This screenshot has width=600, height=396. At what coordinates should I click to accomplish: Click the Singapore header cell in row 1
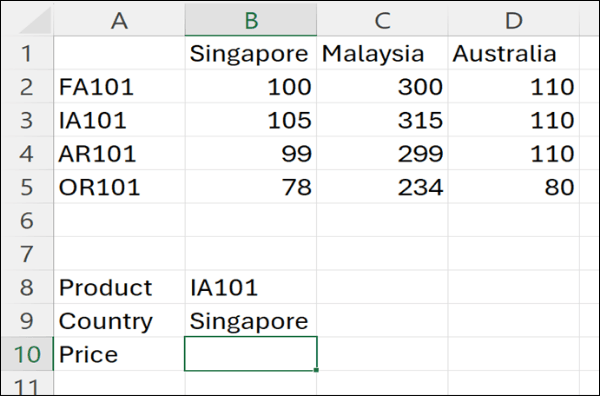pos(251,53)
